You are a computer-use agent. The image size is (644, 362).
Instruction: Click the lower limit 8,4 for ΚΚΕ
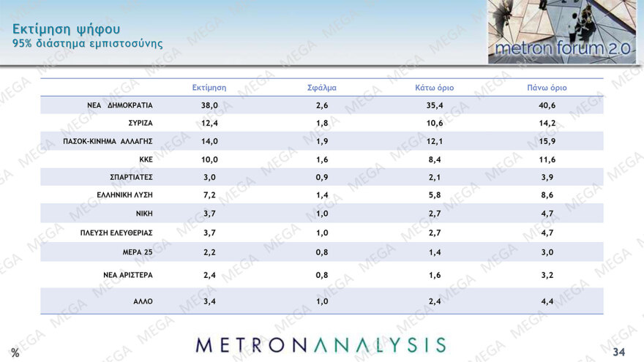pyautogui.click(x=435, y=159)
